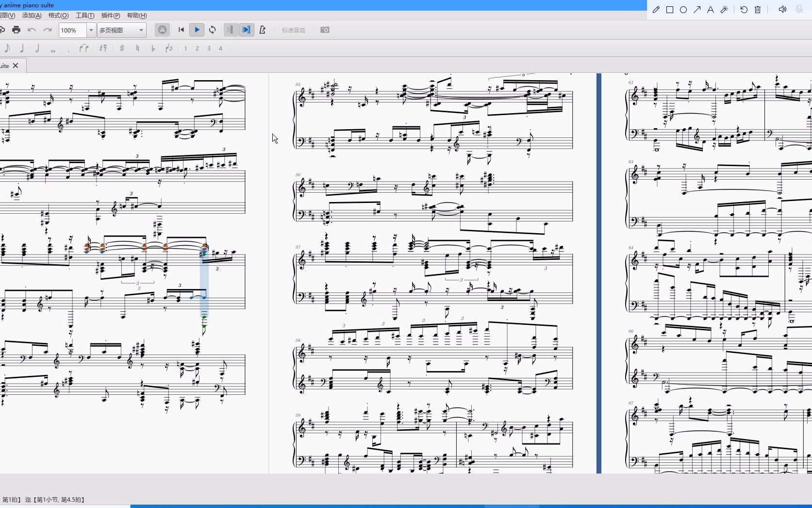The image size is (812, 508).
Task: Click measure number 58 on the score
Action: 298,340
